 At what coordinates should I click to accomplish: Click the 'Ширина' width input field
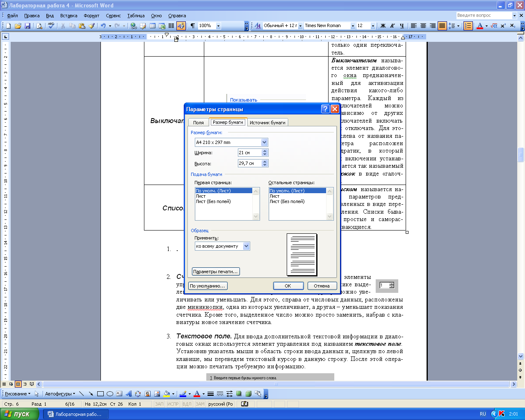tap(250, 153)
